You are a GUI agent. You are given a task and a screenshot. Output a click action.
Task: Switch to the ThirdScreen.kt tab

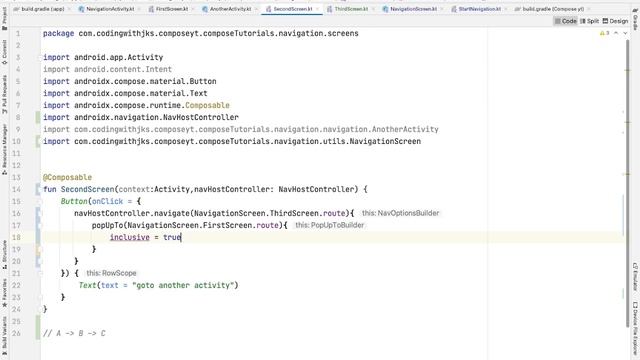[x=351, y=9]
